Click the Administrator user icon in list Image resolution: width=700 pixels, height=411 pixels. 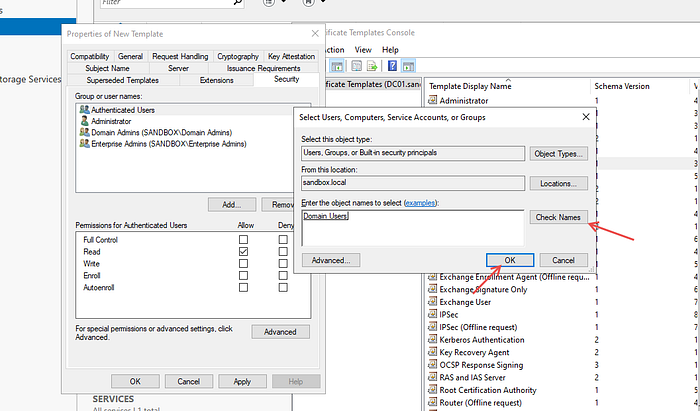pos(84,121)
